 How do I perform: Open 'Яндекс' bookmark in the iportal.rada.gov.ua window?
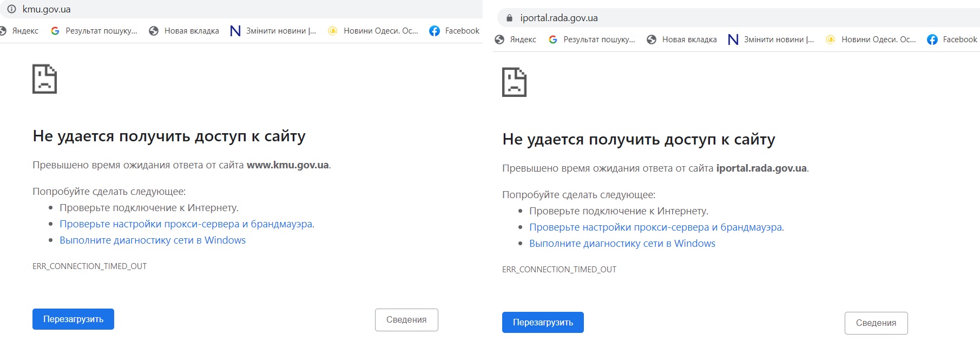516,40
